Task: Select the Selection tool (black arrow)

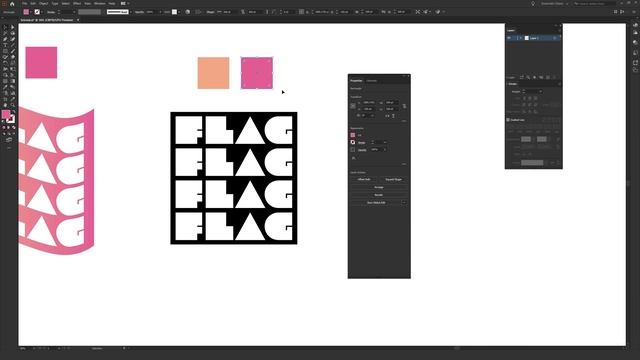Action: 5,27
